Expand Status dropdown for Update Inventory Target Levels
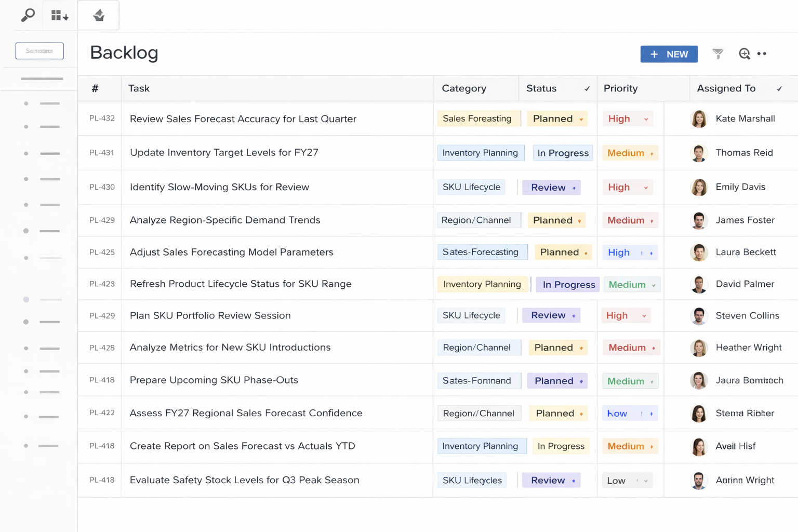Viewport: 798px width, 532px height. tap(563, 153)
